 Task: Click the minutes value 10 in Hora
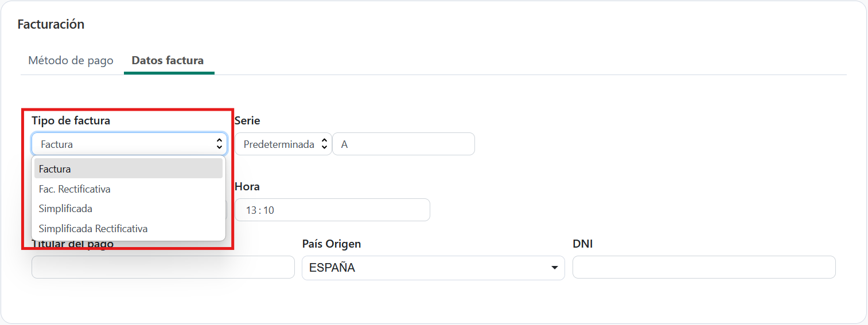point(268,210)
